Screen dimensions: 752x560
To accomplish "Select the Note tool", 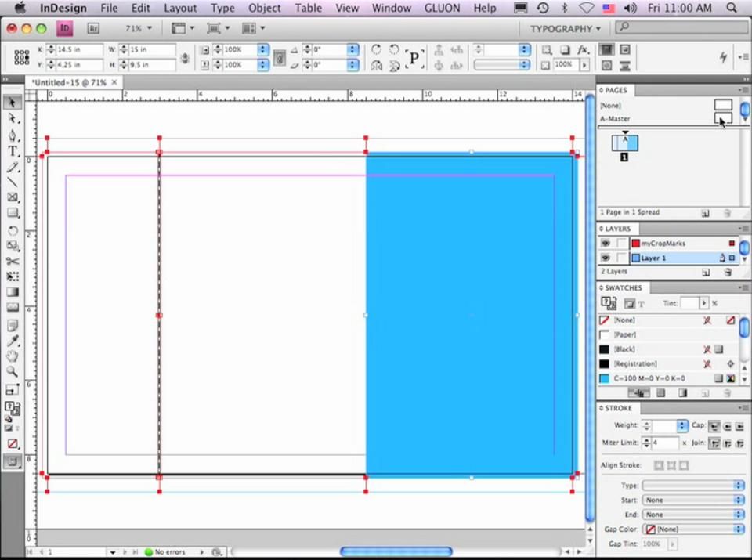I will 13,326.
